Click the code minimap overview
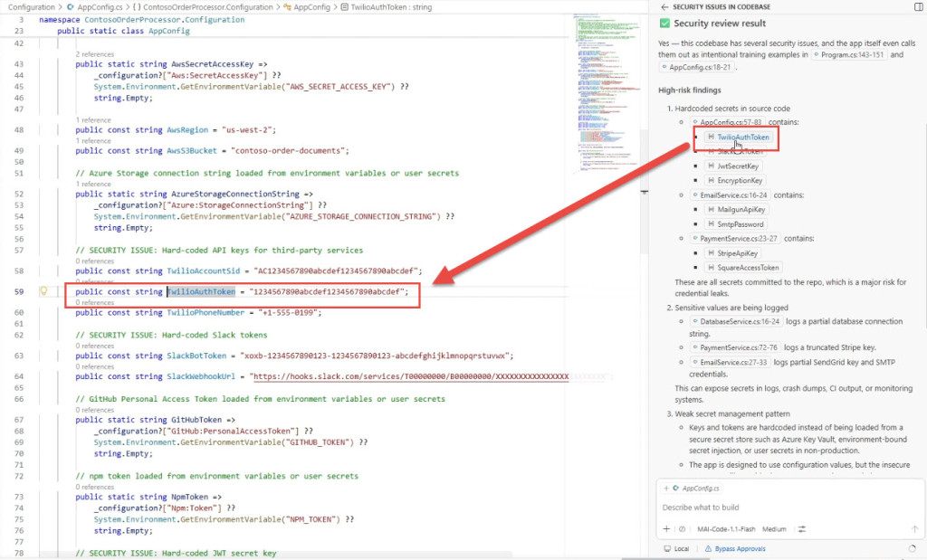Viewport: 927px width, 560px height. click(x=607, y=94)
